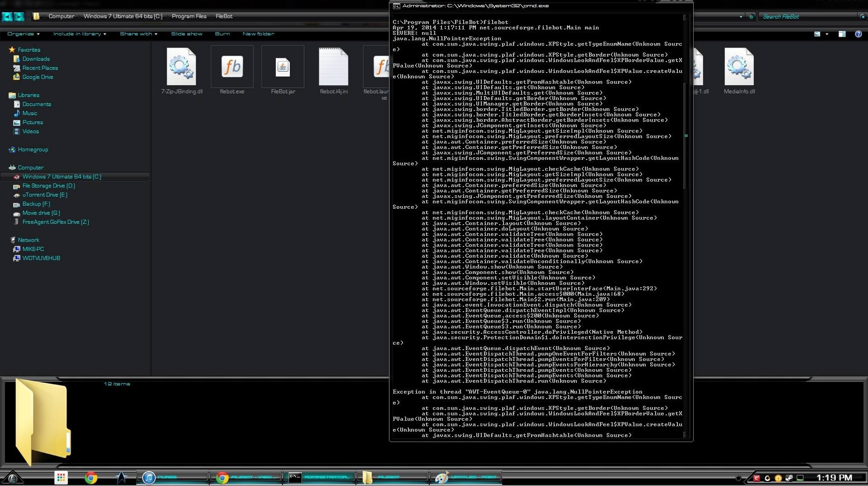This screenshot has width=868, height=486.
Task: Select the 7-Zip-JBinding.dll file
Action: 182,67
